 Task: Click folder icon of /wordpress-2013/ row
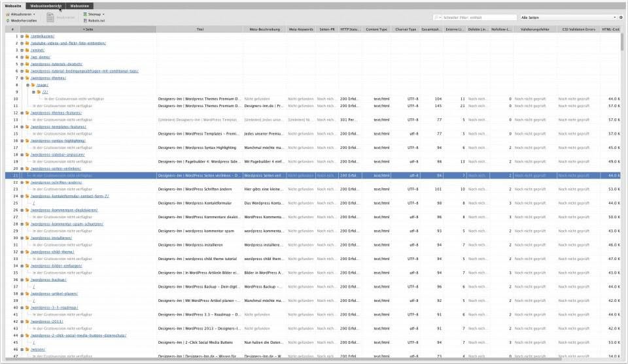[27, 322]
